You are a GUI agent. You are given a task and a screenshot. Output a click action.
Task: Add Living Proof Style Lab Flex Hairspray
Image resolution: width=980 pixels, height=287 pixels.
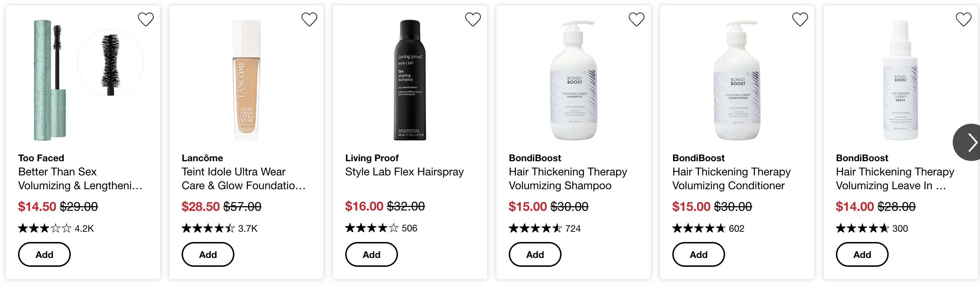pyautogui.click(x=372, y=255)
